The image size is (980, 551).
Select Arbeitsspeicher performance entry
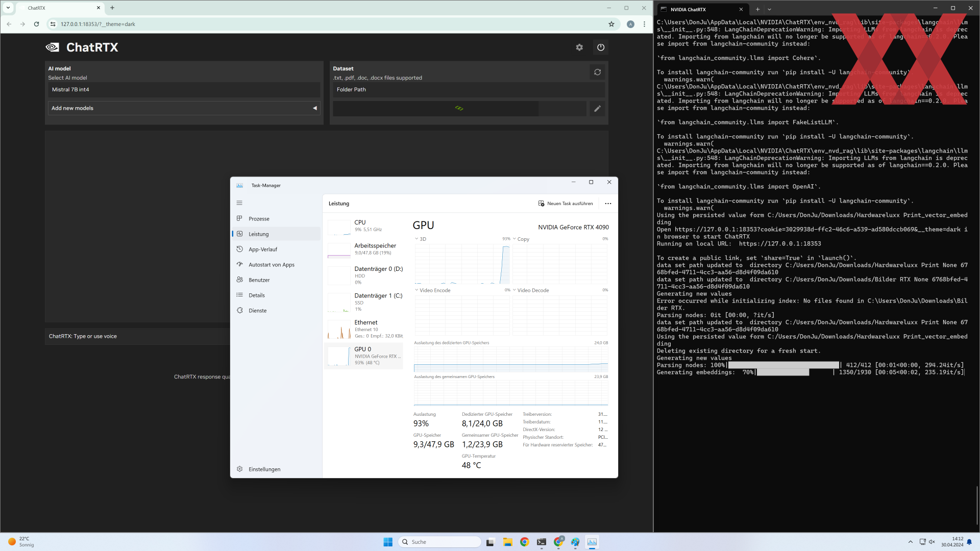(364, 249)
